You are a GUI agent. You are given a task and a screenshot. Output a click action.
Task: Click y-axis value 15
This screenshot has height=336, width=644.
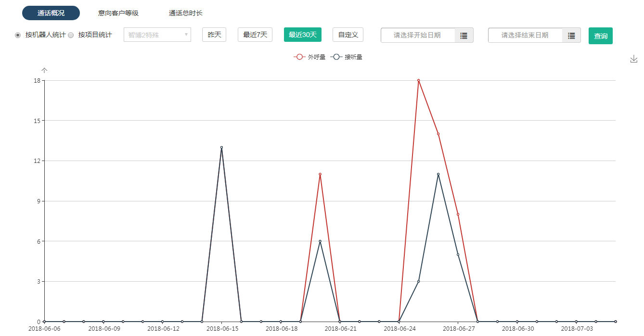point(37,121)
